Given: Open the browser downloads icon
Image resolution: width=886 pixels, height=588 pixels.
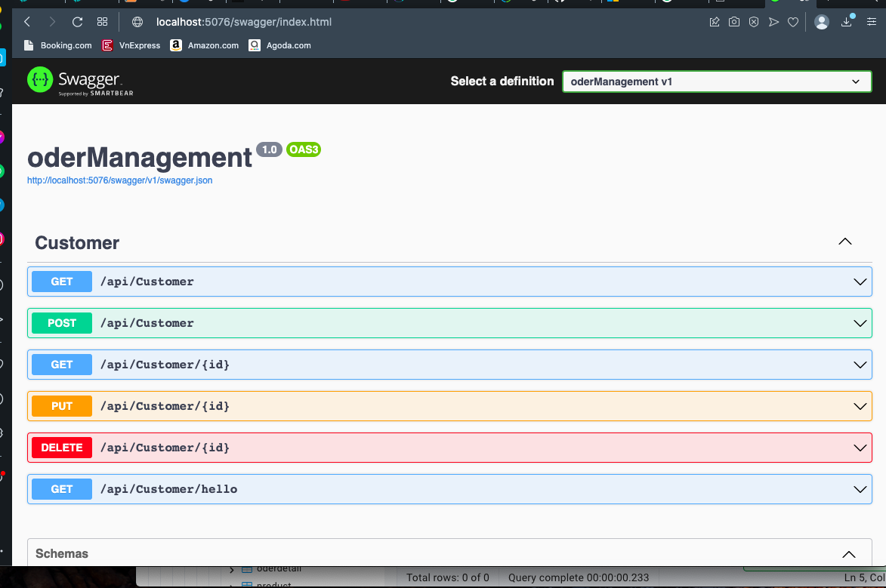Looking at the screenshot, I should (847, 22).
